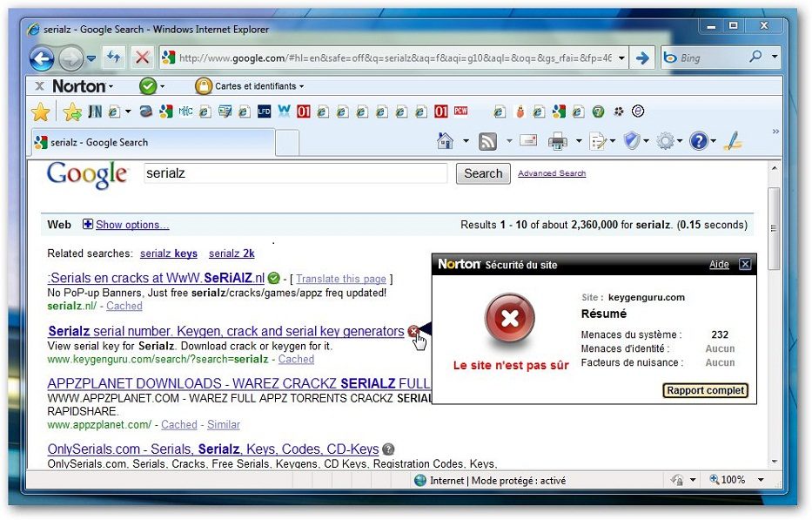The height and width of the screenshot is (520, 812).
Task: Click the Add to Favorites Bar star
Action: pos(72,111)
